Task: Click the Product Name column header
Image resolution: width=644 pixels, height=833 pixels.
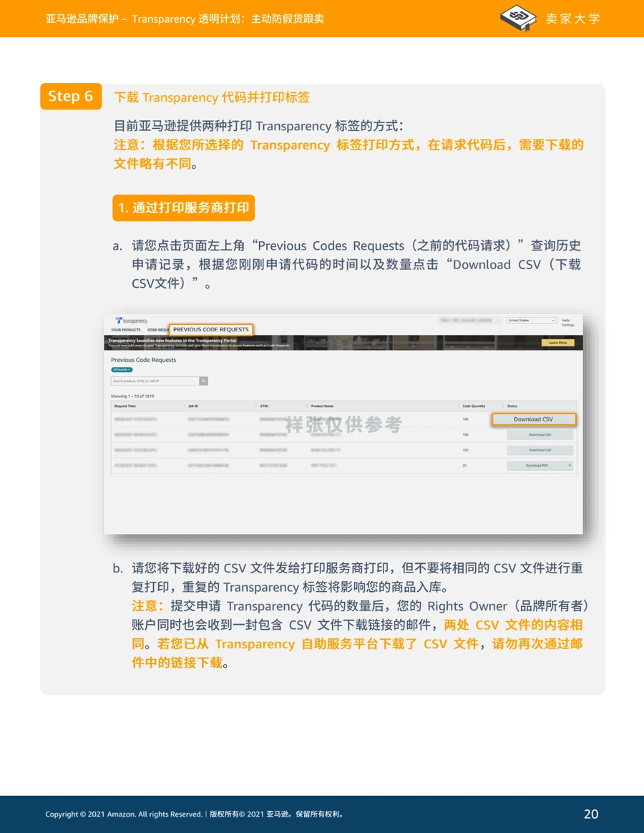Action: 322,406
